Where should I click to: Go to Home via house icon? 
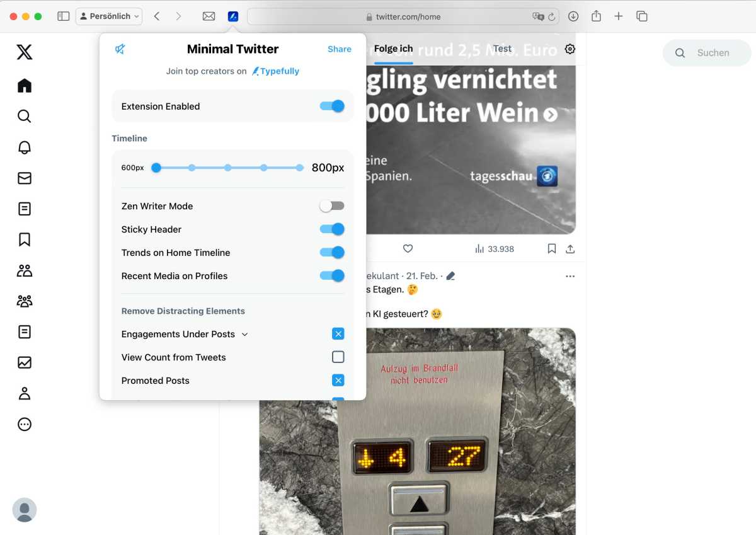(x=25, y=85)
